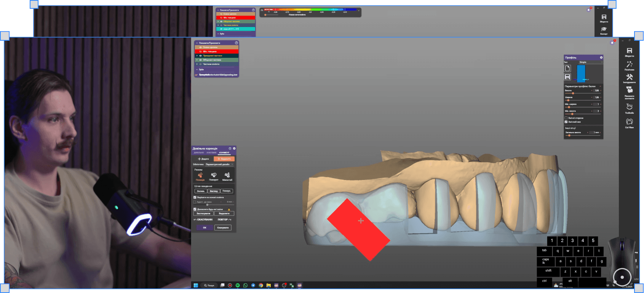Close the Довільна корекція panel

(x=234, y=148)
